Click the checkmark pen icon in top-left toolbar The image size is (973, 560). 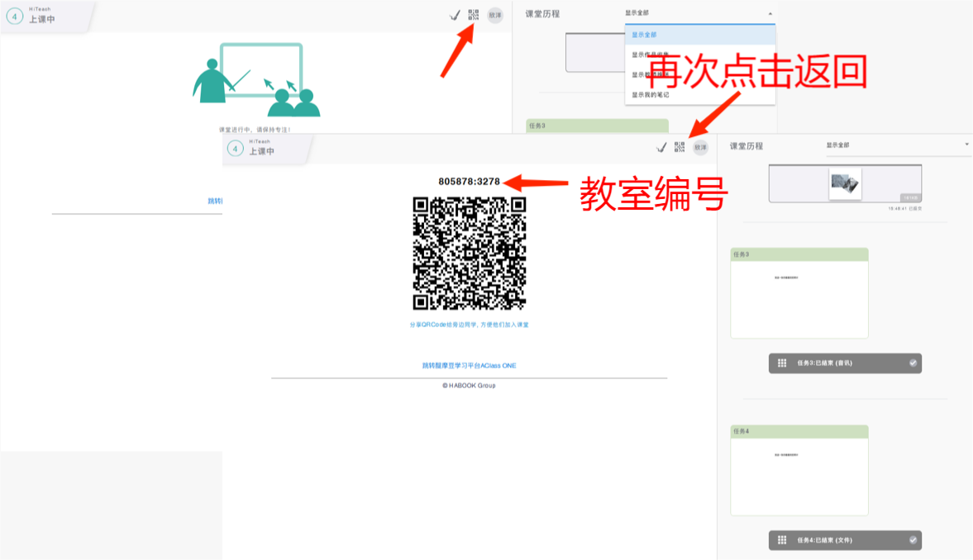pyautogui.click(x=454, y=15)
